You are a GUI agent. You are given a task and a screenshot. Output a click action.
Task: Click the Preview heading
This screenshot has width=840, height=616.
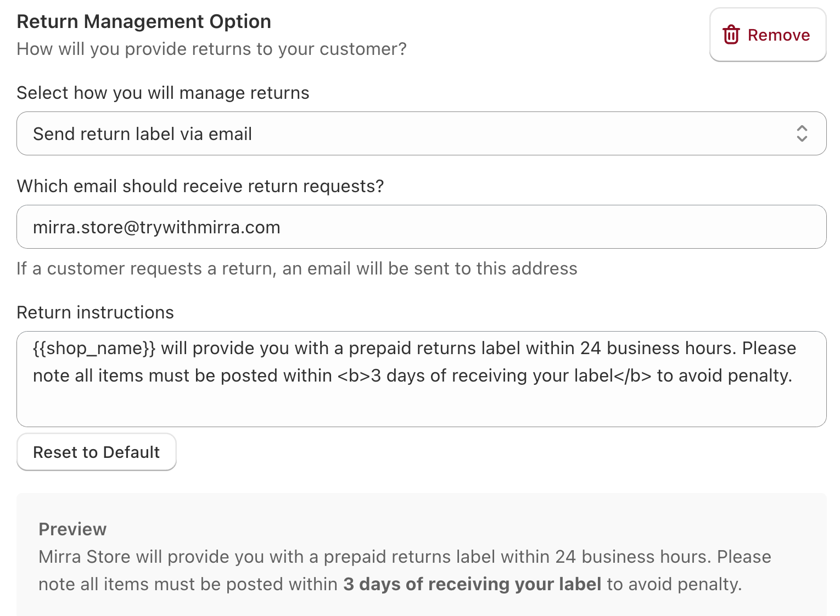(72, 529)
